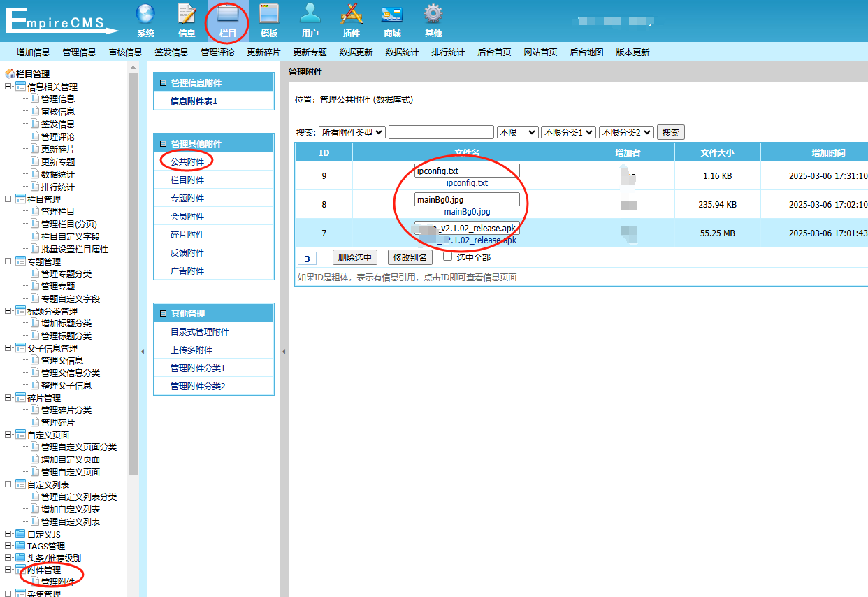Open the 栏目附件 link
Image resolution: width=868 pixels, height=597 pixels.
tap(187, 180)
